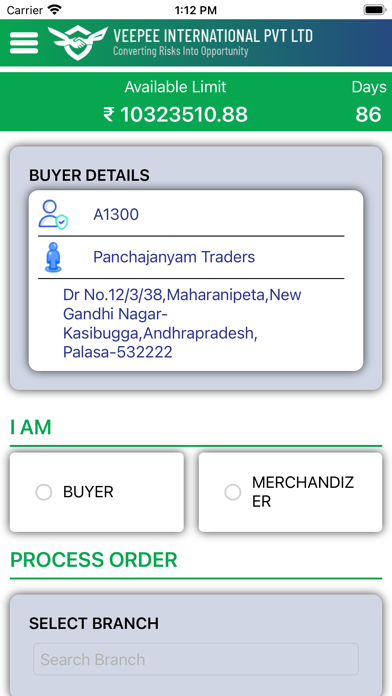Tap the buyer profile shield icon

[53, 215]
